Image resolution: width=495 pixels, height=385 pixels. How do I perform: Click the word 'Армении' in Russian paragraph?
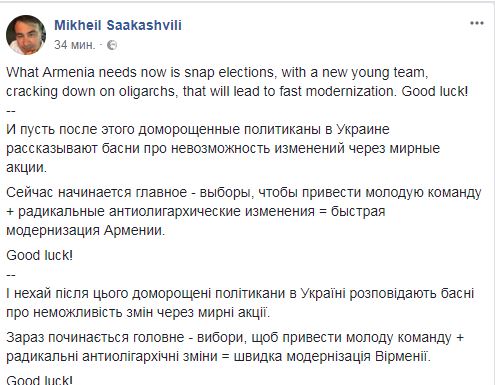click(134, 230)
